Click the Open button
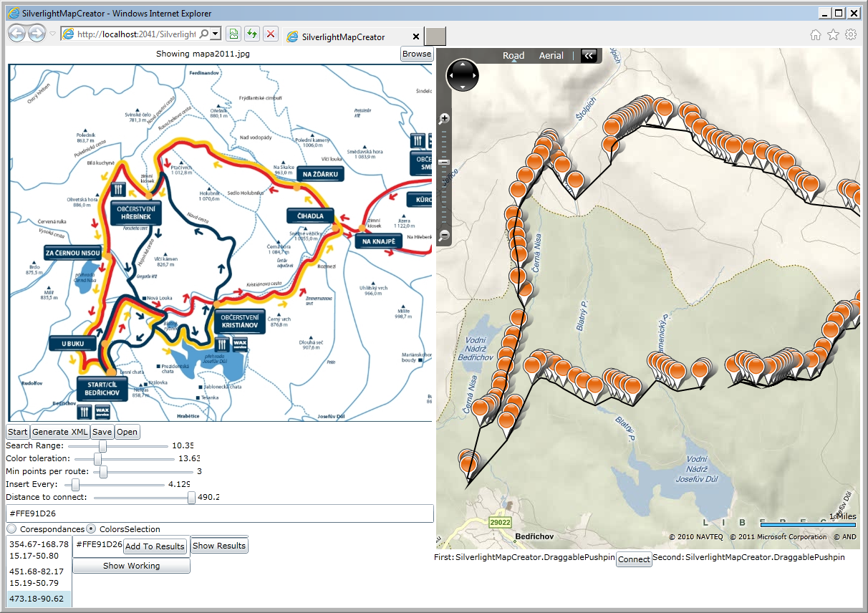The image size is (868, 613). click(x=127, y=432)
